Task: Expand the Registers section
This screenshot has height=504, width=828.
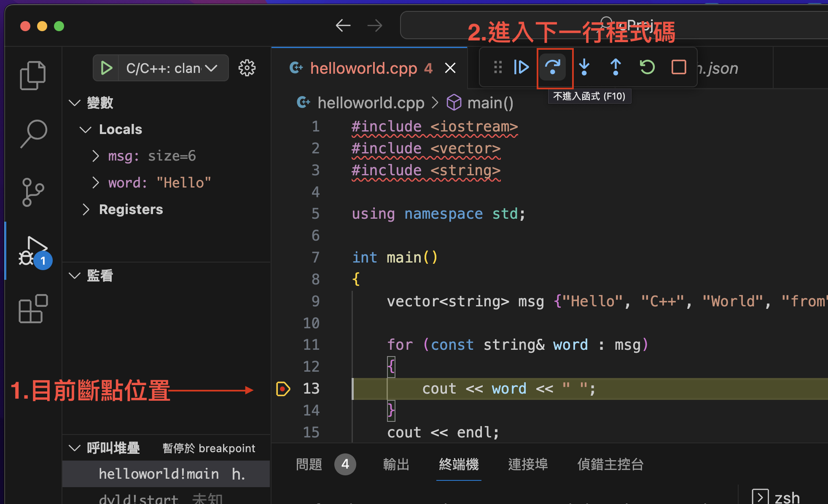Action: 86,209
